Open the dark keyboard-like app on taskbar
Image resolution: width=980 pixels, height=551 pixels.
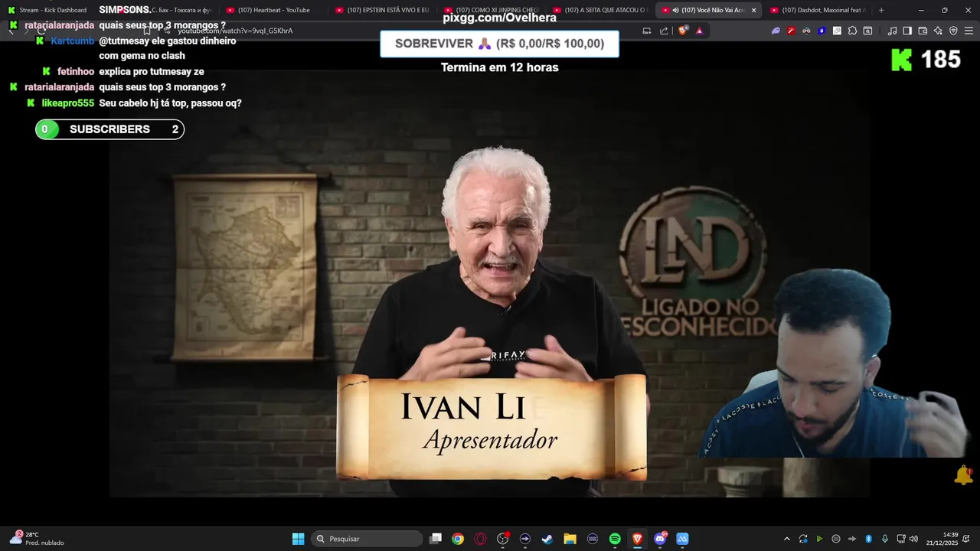coord(593,539)
